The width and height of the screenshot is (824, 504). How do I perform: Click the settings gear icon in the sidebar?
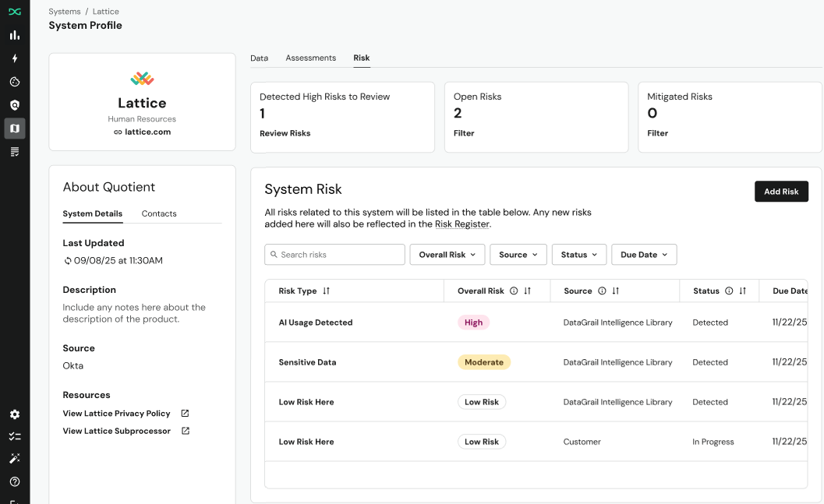click(15, 414)
